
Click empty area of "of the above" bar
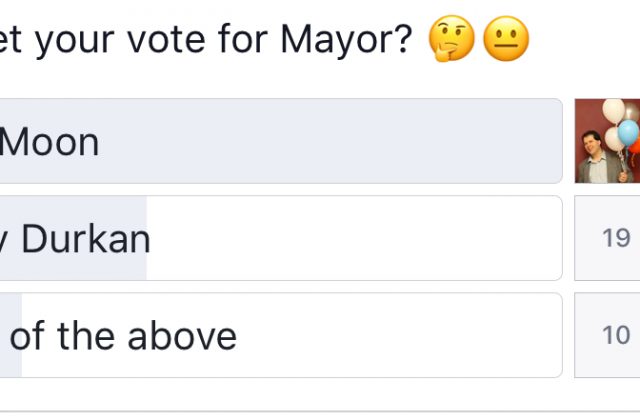(x=399, y=335)
